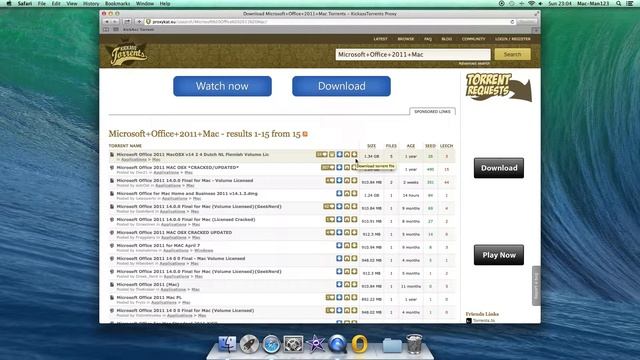Open the reading list bookmarks icon
This screenshot has height=360, width=640.
pyautogui.click(x=106, y=29)
